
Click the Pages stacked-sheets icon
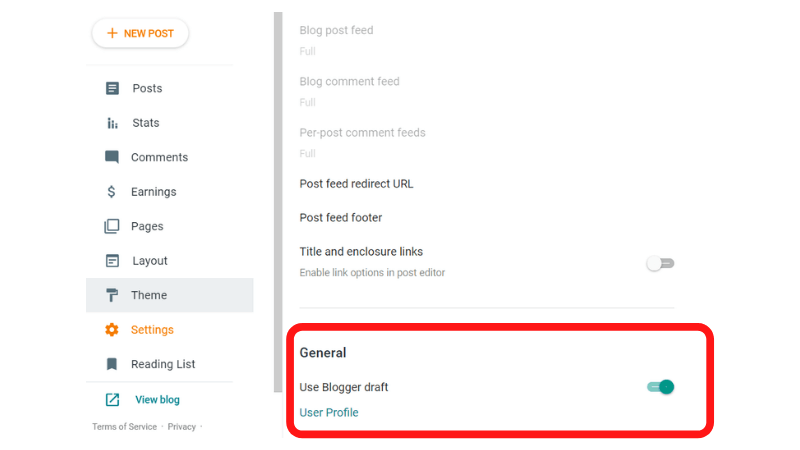click(112, 226)
